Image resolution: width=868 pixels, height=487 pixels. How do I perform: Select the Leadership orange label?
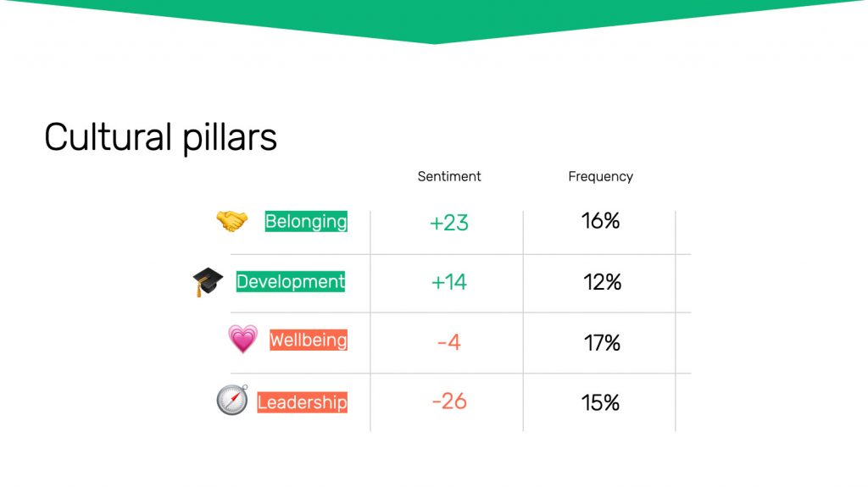(303, 402)
